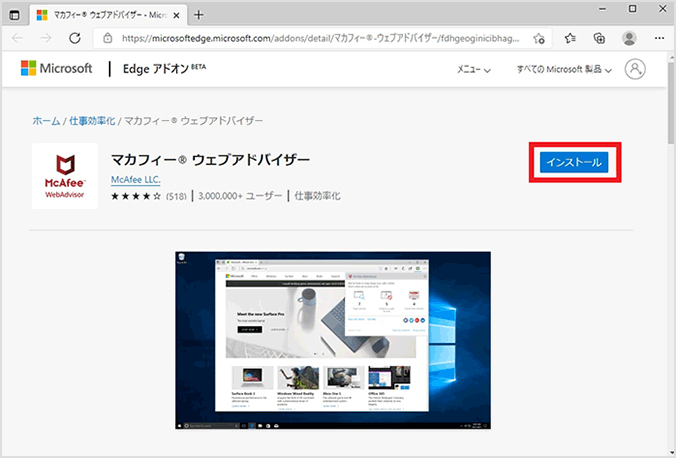Click the インストール button
Viewport: 676px width, 458px height.
[574, 162]
